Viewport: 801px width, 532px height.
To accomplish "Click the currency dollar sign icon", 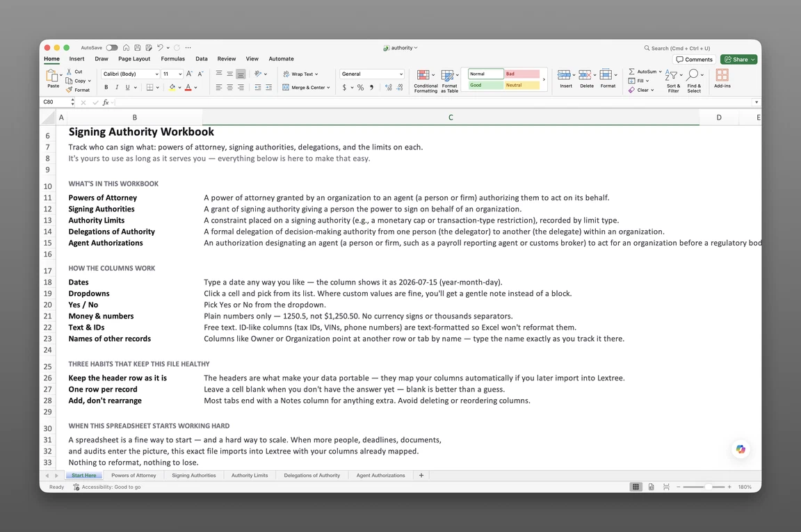I will tap(344, 88).
